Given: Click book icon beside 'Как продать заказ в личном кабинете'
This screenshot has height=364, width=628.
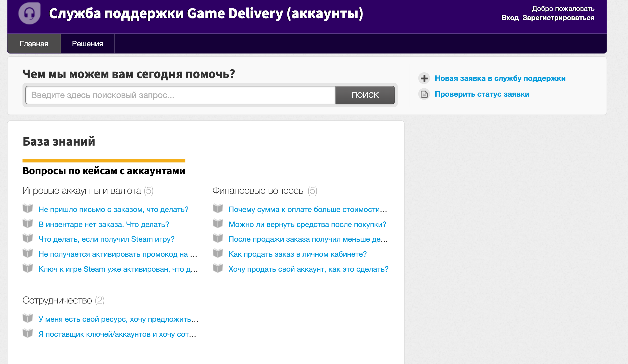Looking at the screenshot, I should tap(218, 253).
